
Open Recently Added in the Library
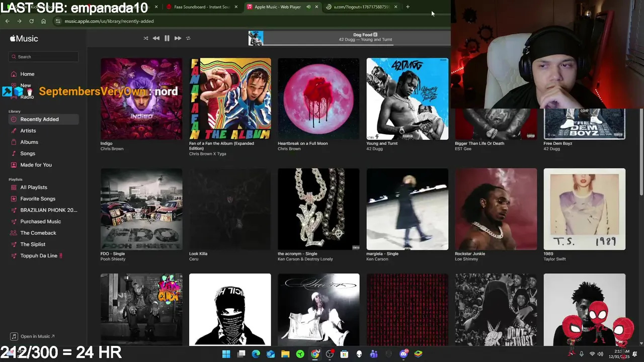tap(43, 119)
